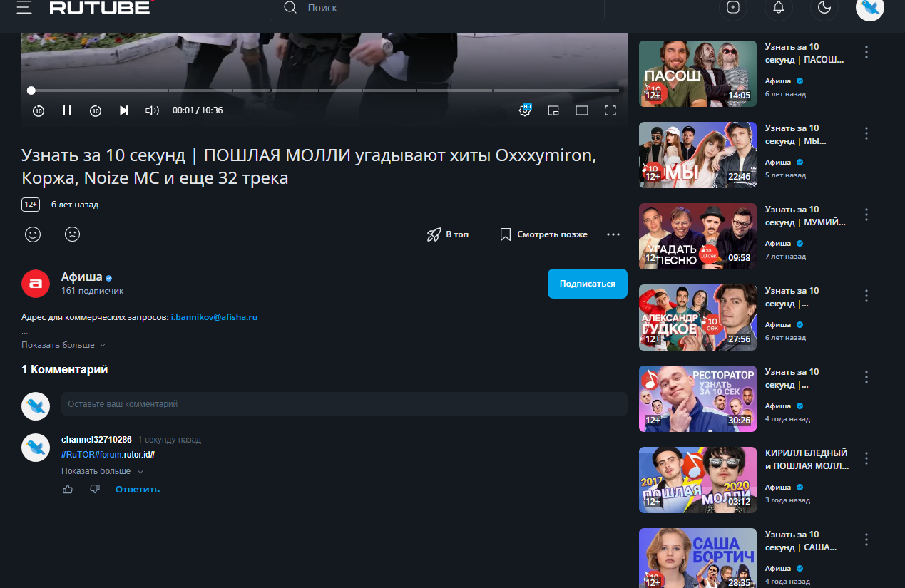Open the Ресторатор video thumbnail
Screen dimensions: 905x588
coord(697,398)
